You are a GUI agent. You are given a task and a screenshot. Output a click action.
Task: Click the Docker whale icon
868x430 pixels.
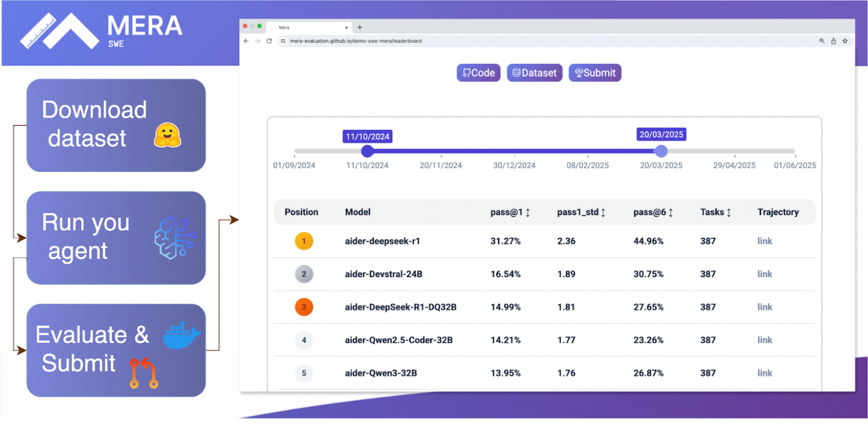[182, 335]
